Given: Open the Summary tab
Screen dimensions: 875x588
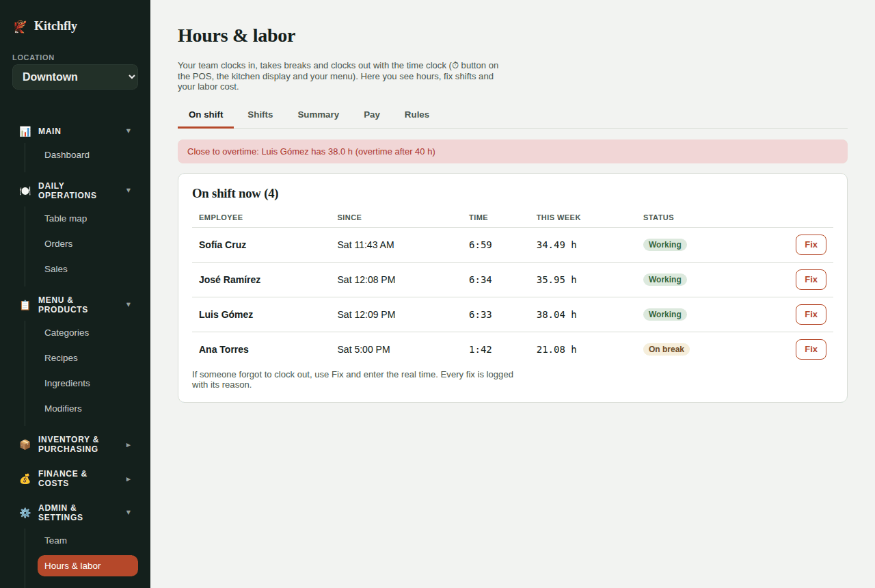Looking at the screenshot, I should pyautogui.click(x=319, y=115).
